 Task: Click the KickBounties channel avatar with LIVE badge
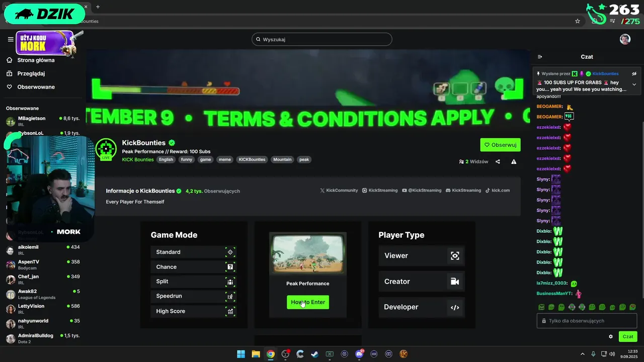point(106,149)
